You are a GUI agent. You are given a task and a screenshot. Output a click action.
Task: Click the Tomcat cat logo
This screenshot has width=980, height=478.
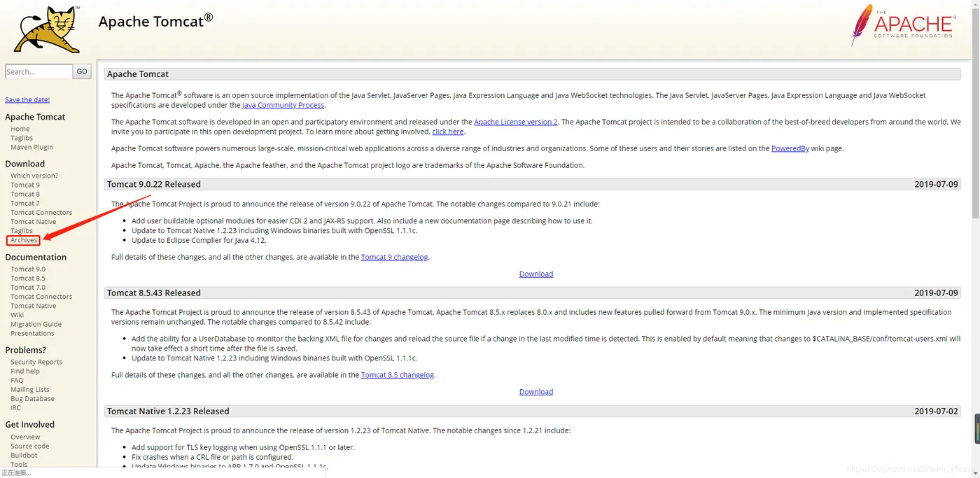pyautogui.click(x=47, y=29)
